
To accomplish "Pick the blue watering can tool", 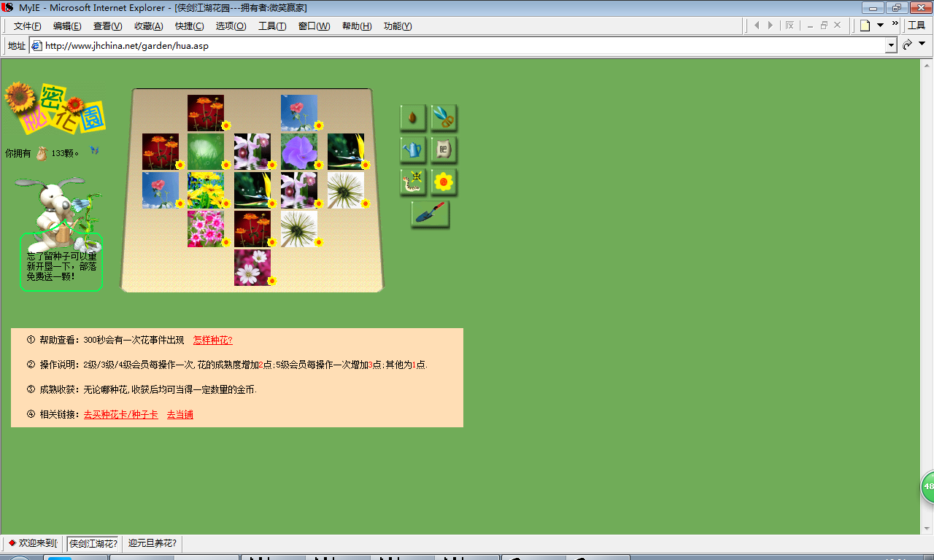I will click(x=413, y=149).
